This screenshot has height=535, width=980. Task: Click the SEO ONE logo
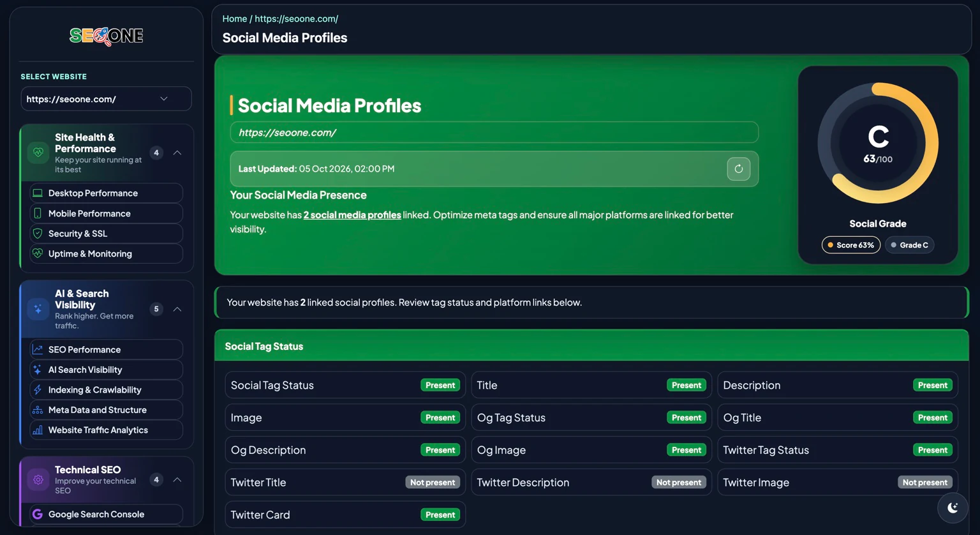pyautogui.click(x=107, y=36)
